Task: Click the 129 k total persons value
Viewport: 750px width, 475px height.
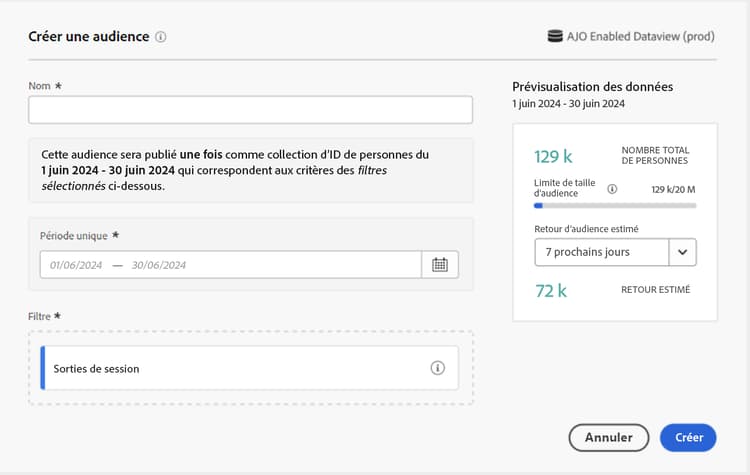Action: pos(552,156)
